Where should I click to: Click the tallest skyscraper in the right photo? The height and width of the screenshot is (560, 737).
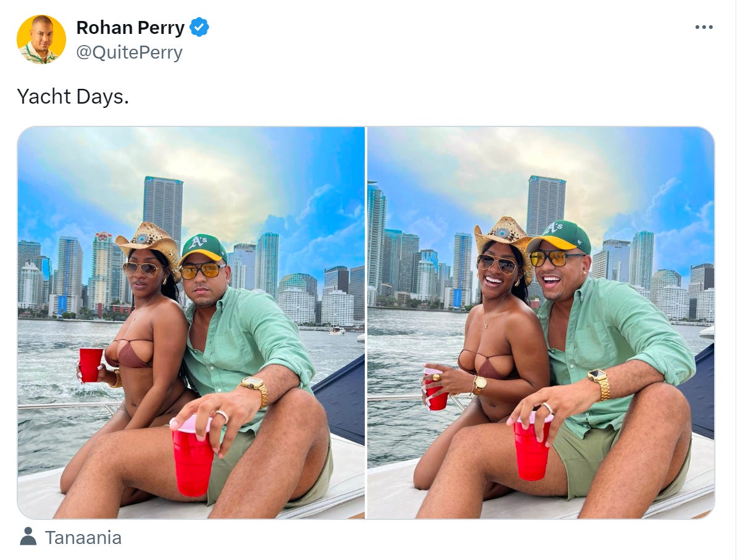546,204
